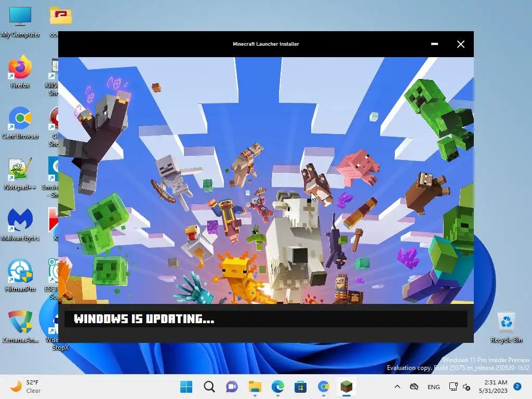Open HitmanPro desktop shortcut

[20, 275]
